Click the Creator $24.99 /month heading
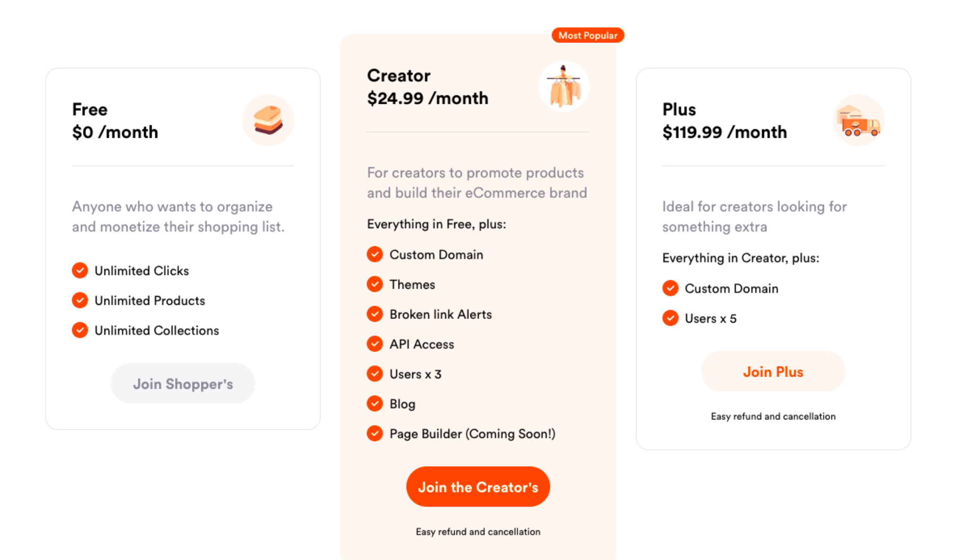Viewport: 967px width, 560px height. click(x=428, y=87)
